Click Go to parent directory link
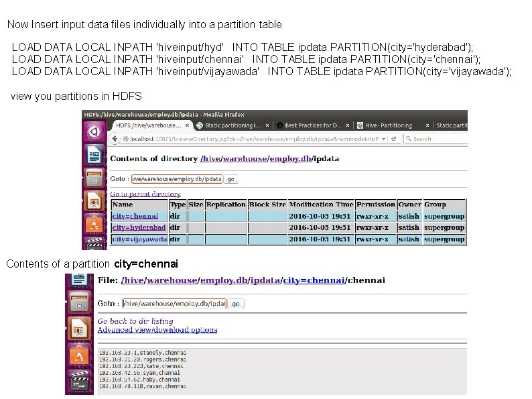Viewport: 532px width, 399px height. tap(145, 194)
